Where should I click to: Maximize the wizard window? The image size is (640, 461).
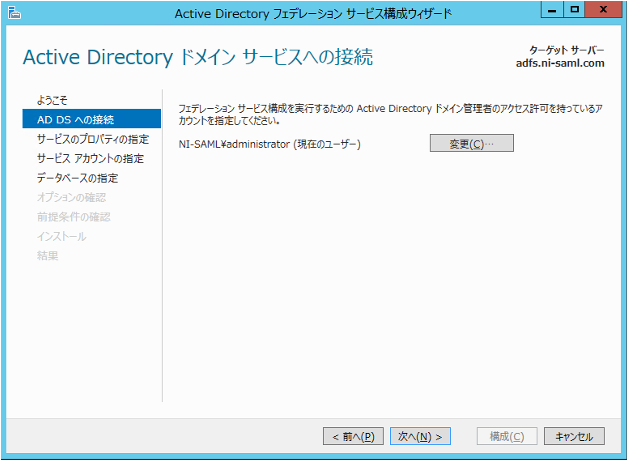tap(574, 10)
